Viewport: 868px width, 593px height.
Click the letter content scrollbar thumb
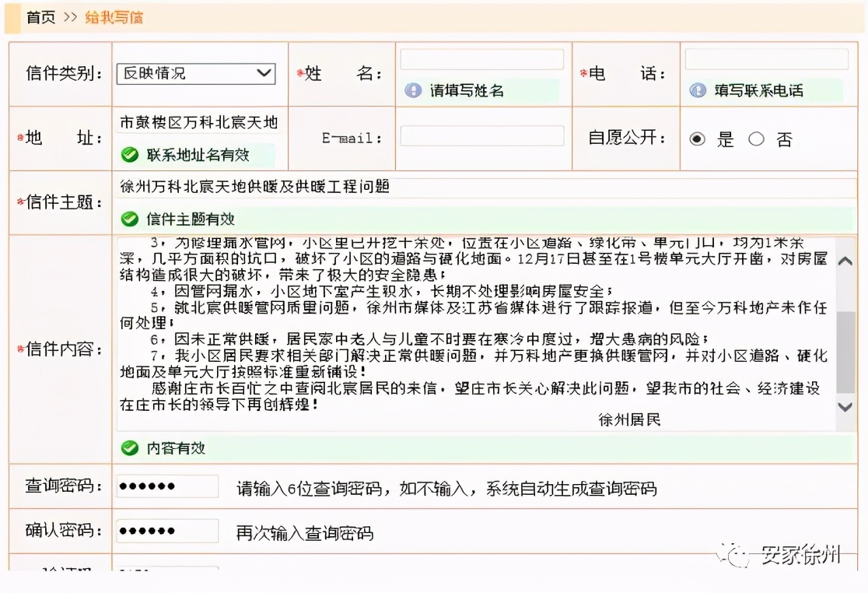(845, 353)
